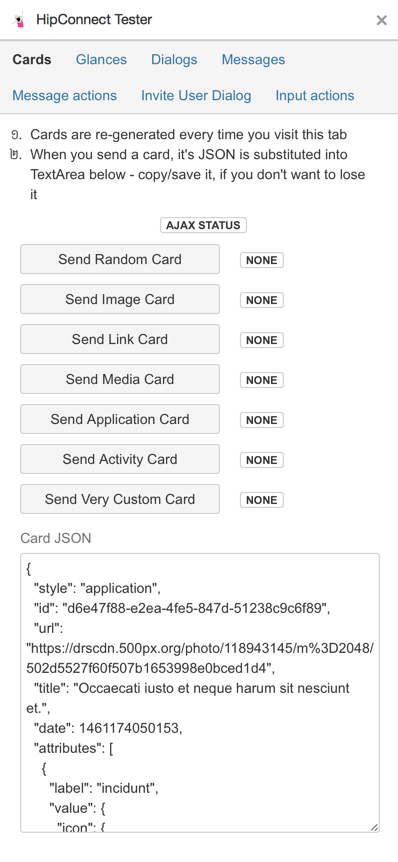Click the Send Random Card button

[120, 259]
